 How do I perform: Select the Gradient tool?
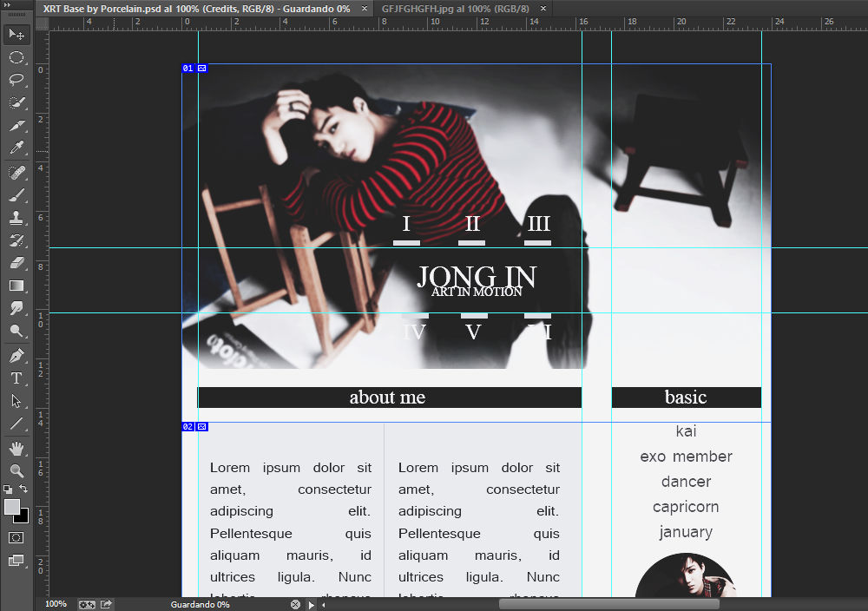pyautogui.click(x=16, y=285)
